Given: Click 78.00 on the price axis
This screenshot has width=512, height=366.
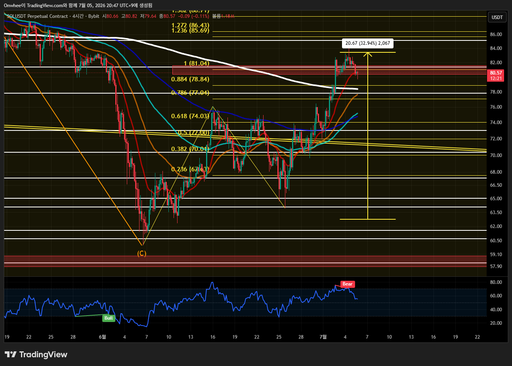Looking at the screenshot, I should [x=496, y=92].
